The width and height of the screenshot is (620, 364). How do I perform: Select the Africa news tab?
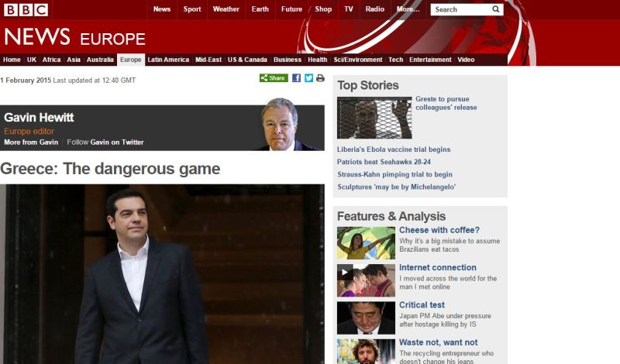[51, 60]
